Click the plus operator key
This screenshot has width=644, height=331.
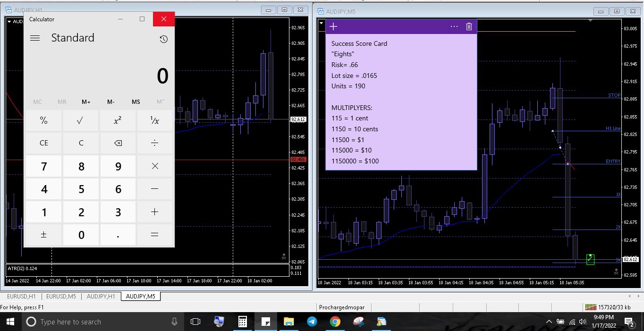(154, 212)
